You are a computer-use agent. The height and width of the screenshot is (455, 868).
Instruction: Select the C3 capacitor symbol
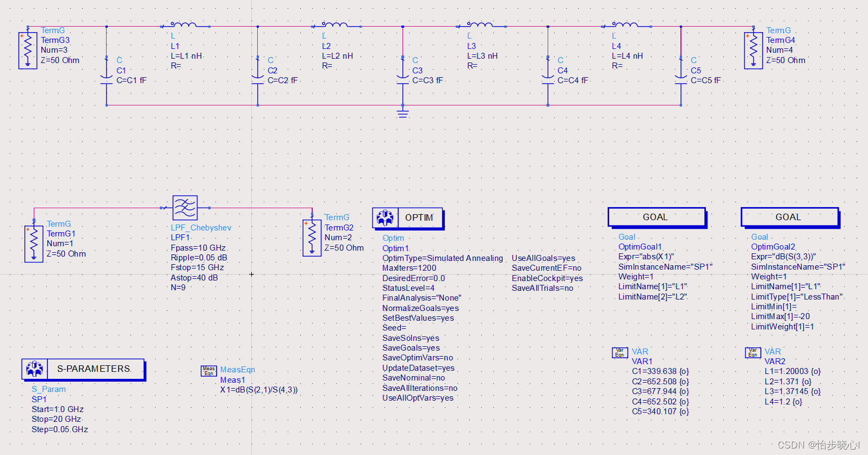point(403,79)
